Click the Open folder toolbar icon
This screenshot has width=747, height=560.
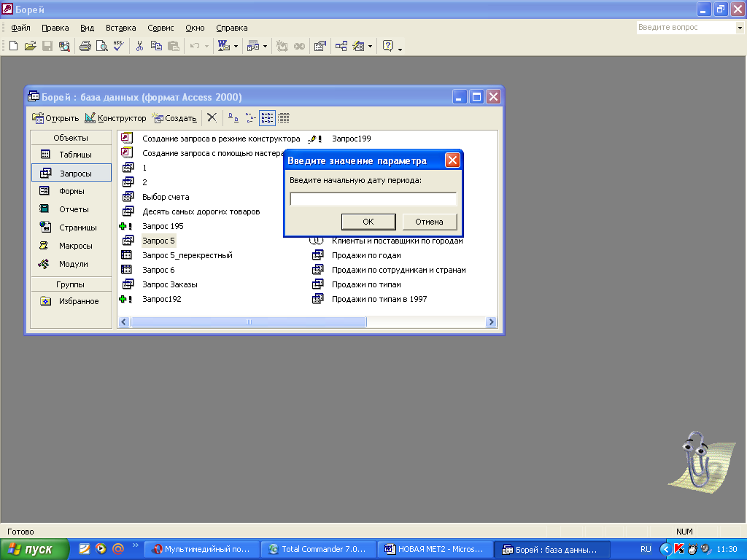pos(31,46)
